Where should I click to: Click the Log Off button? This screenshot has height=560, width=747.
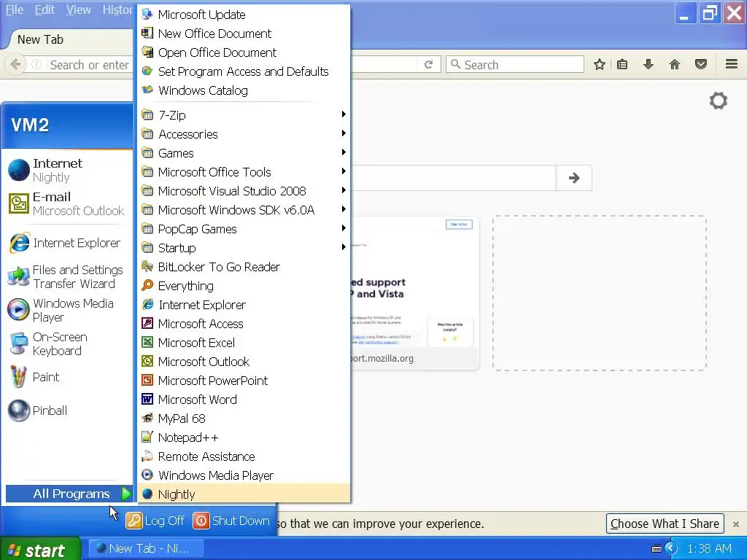pos(155,521)
